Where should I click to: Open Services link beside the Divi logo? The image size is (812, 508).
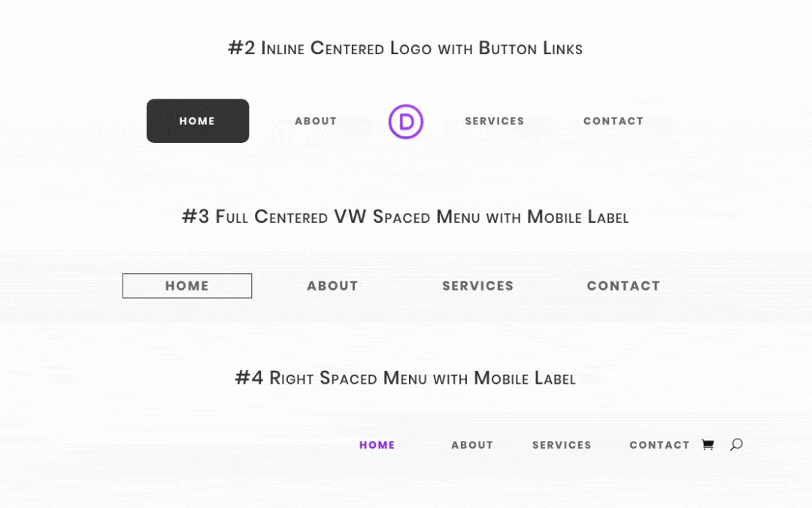(495, 120)
